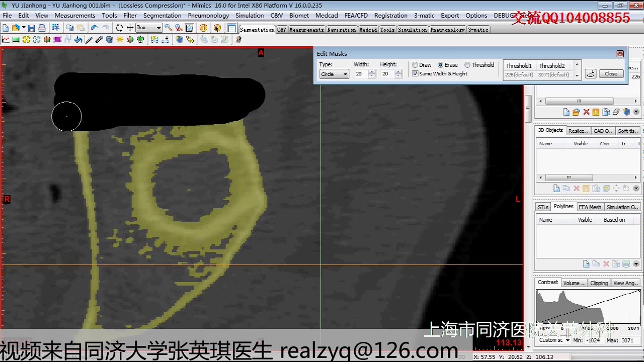
Task: Click the blue 3D cube icon
Action: pos(179,40)
